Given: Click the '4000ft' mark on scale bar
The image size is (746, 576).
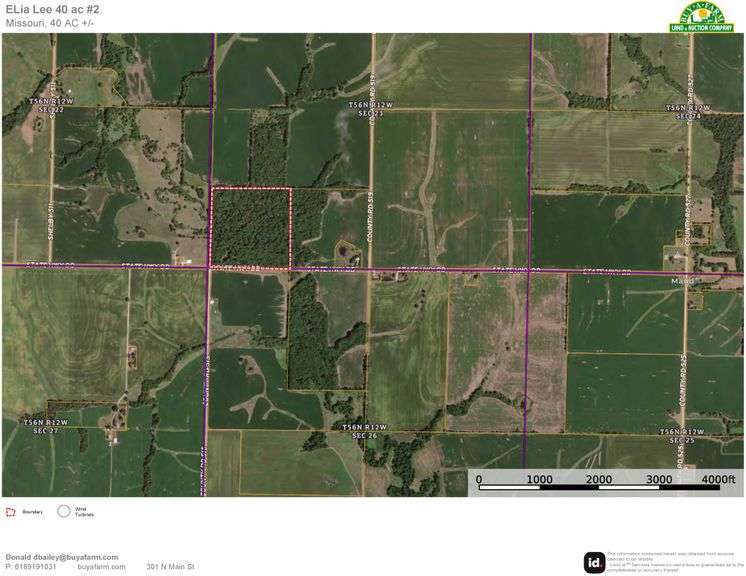Looking at the screenshot, I should (x=718, y=479).
